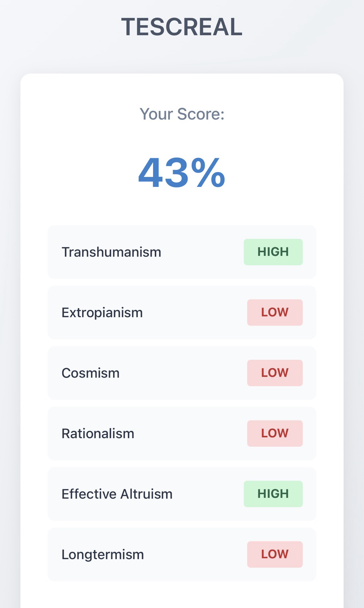Select the Cosmism row label
Screen dimensions: 364x608
click(x=90, y=373)
